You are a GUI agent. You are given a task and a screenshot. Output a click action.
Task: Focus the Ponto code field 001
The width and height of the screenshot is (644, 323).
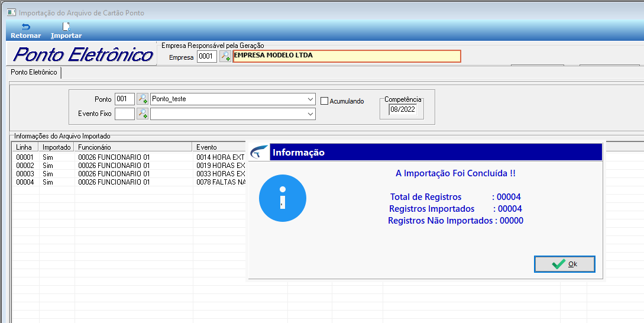click(125, 99)
